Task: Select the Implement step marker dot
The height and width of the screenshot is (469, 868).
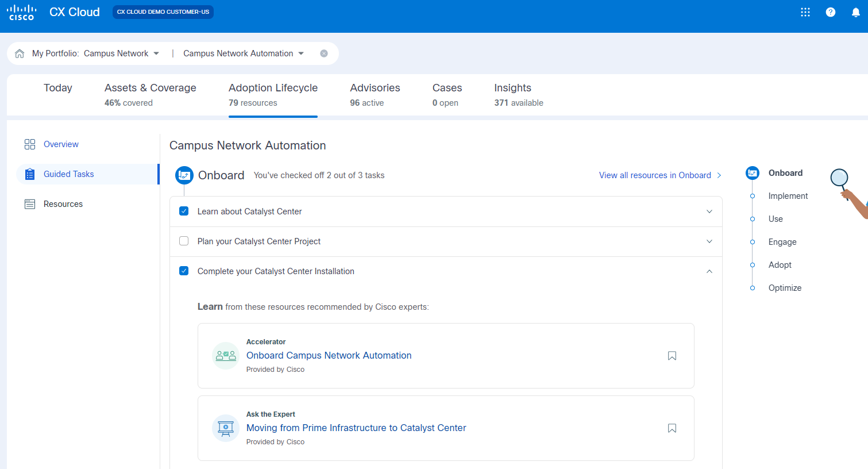Action: click(753, 196)
